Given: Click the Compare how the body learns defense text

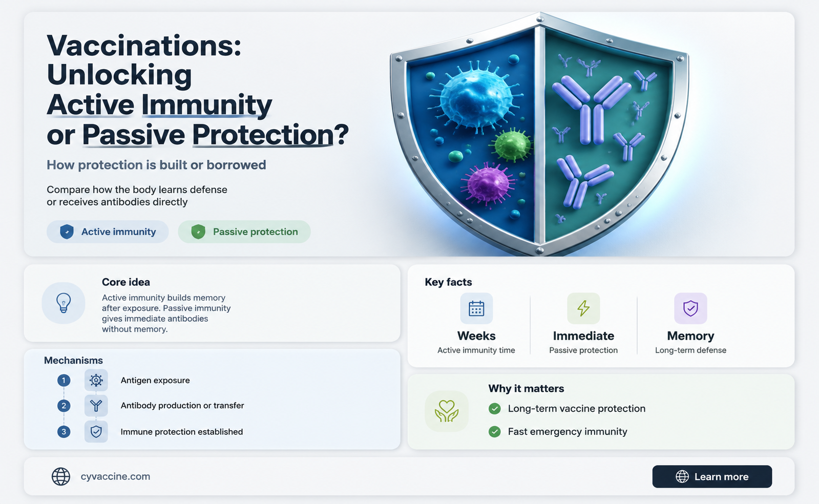Looking at the screenshot, I should 137,196.
